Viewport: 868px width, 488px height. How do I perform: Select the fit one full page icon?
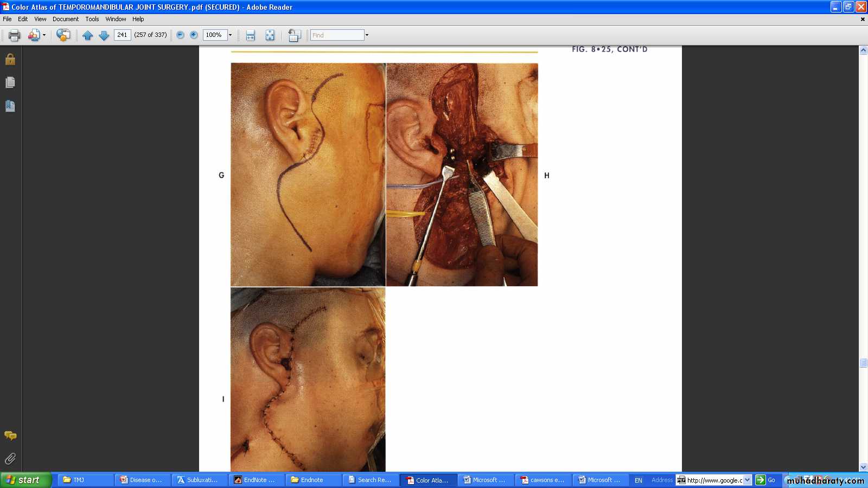tap(270, 35)
